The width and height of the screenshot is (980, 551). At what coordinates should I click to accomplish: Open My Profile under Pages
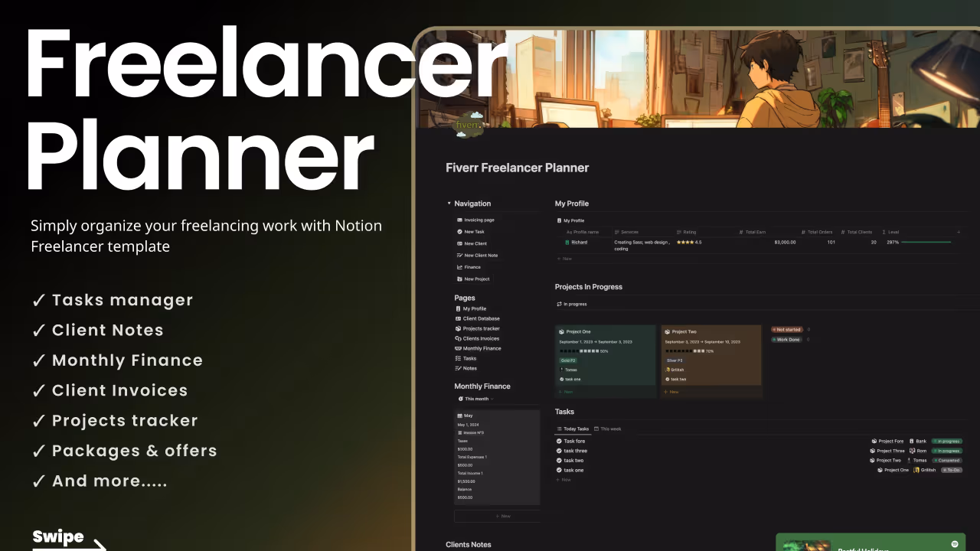click(x=470, y=308)
